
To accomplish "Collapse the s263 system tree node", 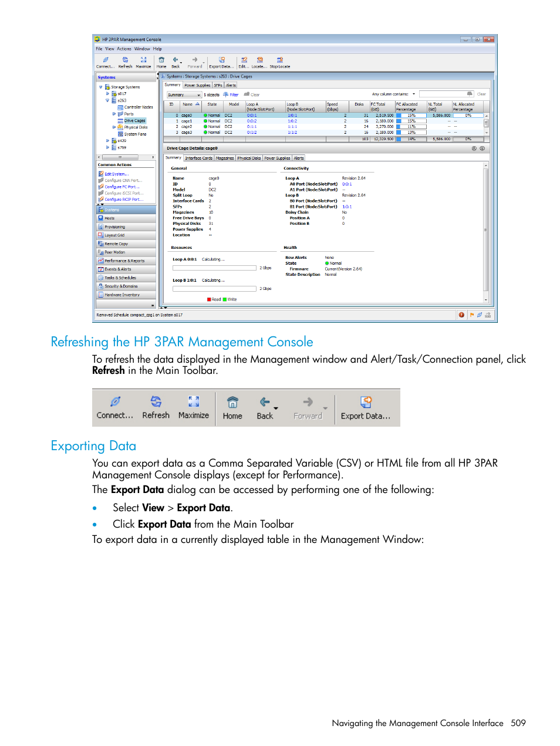I will [107, 100].
